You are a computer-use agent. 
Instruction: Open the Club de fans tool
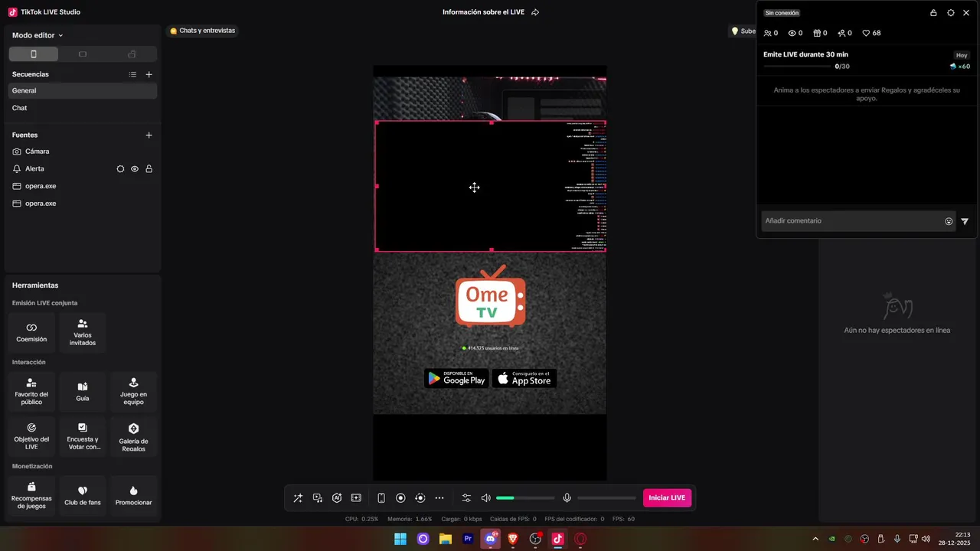click(x=83, y=496)
